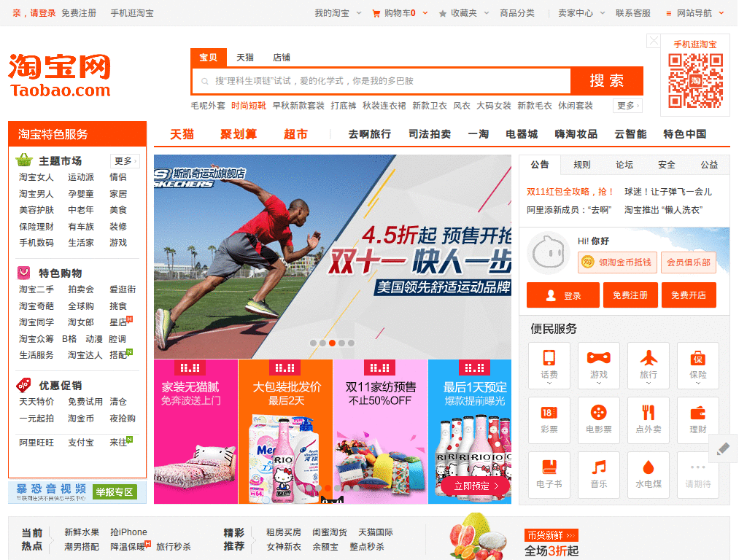Click the shopping cart icon in top bar
This screenshot has width=747, height=560.
[376, 13]
